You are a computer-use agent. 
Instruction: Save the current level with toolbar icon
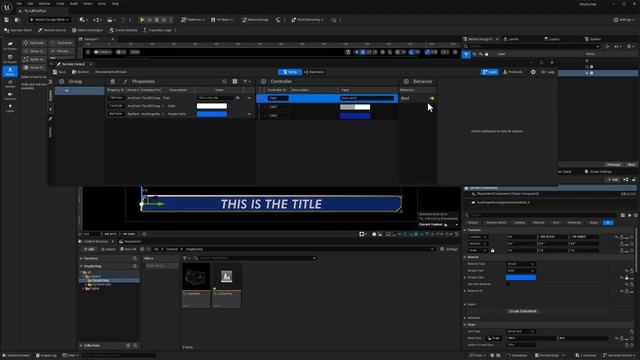pos(7,20)
